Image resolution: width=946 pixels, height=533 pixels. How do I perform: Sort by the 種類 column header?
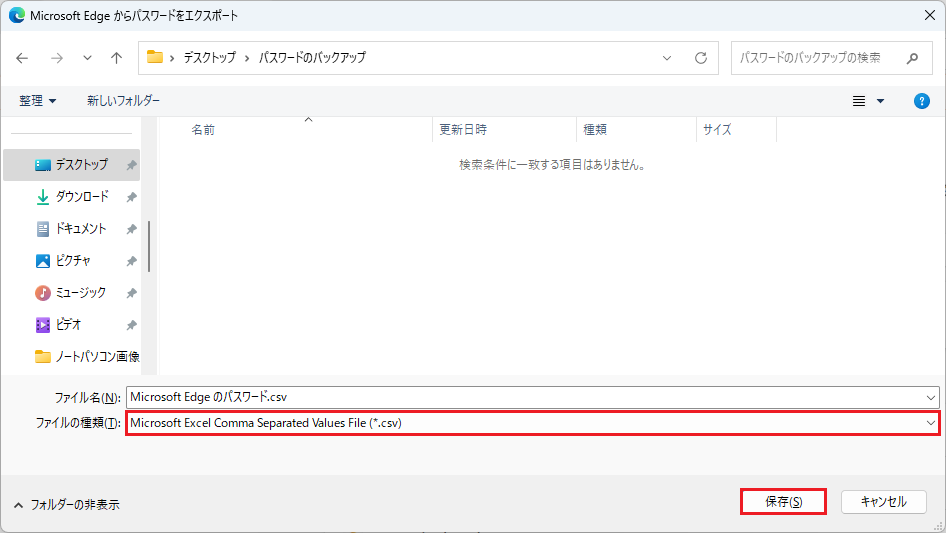pos(595,130)
